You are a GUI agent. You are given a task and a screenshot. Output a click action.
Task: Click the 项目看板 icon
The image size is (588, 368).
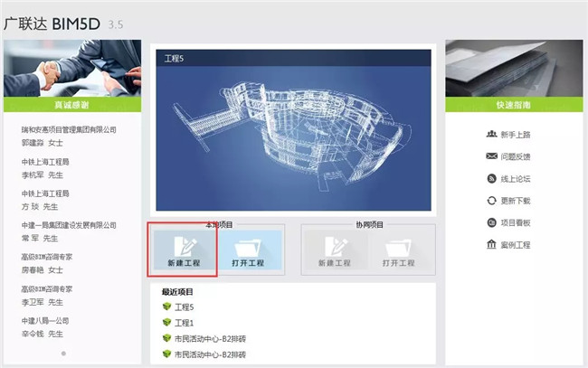491,222
